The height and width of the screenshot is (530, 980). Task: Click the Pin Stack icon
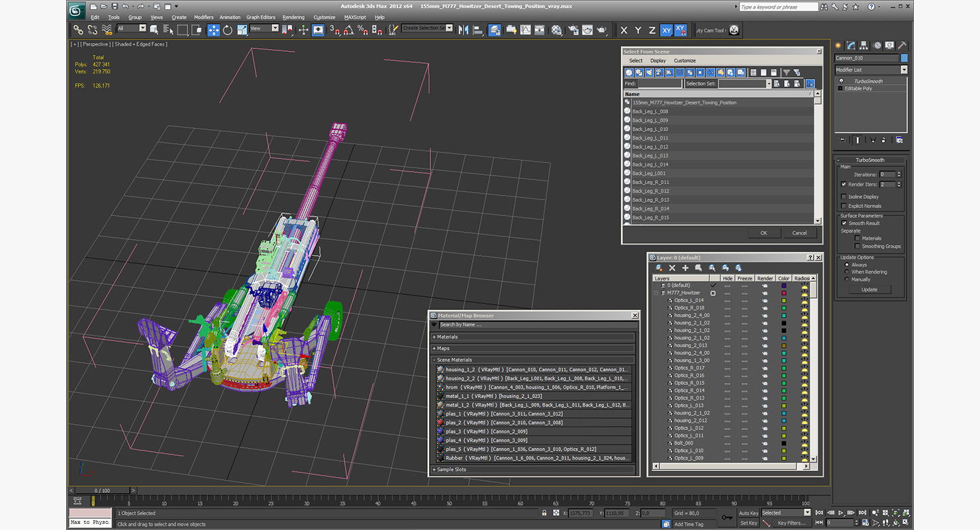[x=842, y=140]
